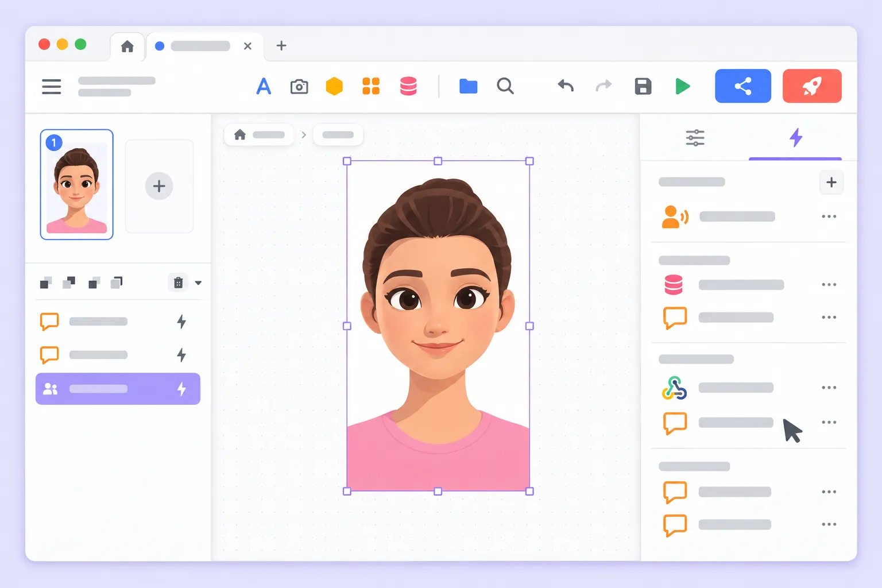Click the red rocket publish button
Screen dimensions: 882x588
pos(812,86)
